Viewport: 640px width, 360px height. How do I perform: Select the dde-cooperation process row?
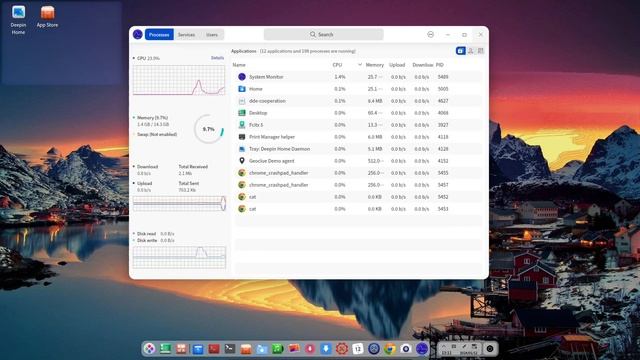358,101
